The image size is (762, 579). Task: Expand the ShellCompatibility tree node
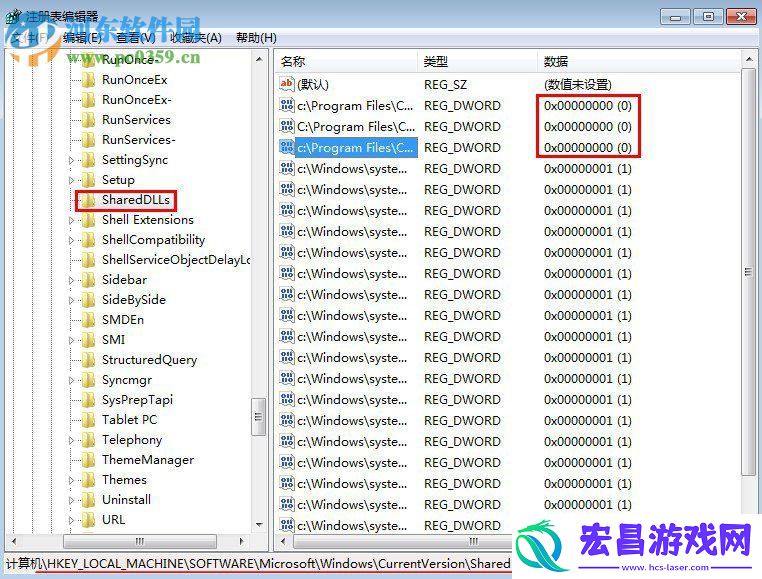pyautogui.click(x=71, y=240)
